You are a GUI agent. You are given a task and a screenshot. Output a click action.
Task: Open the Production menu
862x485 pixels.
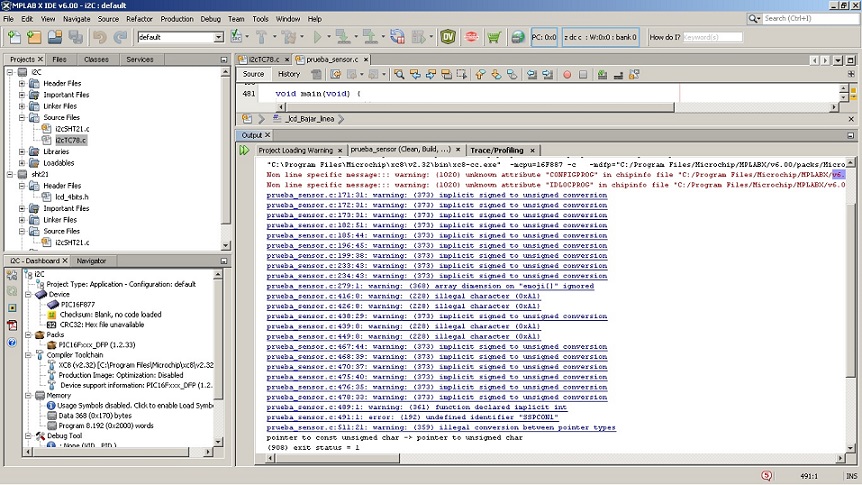(176, 19)
